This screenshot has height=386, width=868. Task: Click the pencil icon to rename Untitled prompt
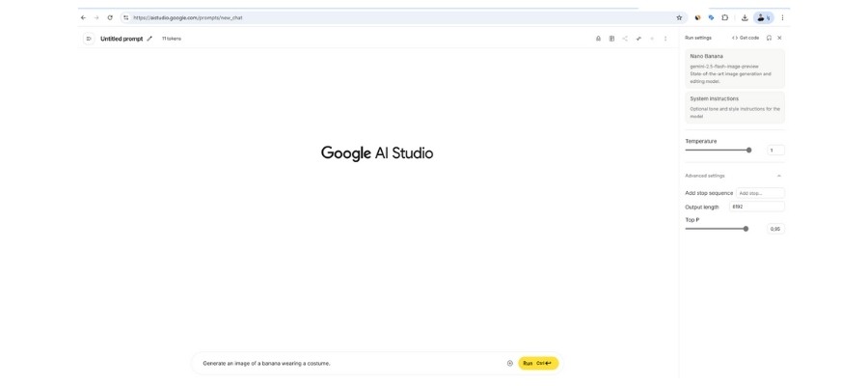coord(149,39)
